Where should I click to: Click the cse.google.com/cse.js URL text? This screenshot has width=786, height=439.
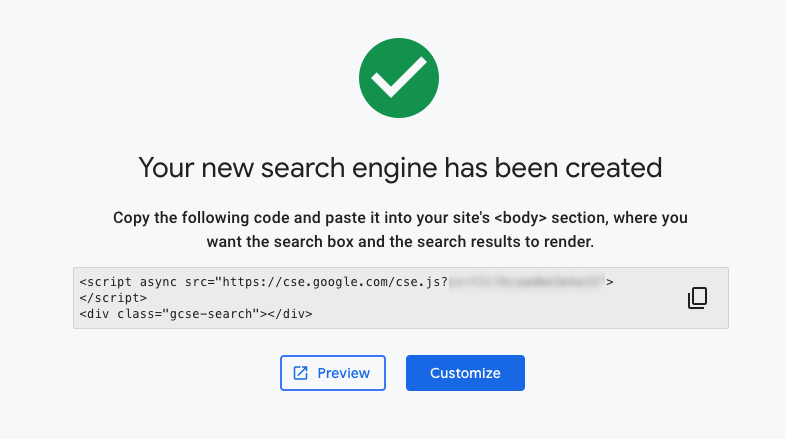tap(335, 282)
